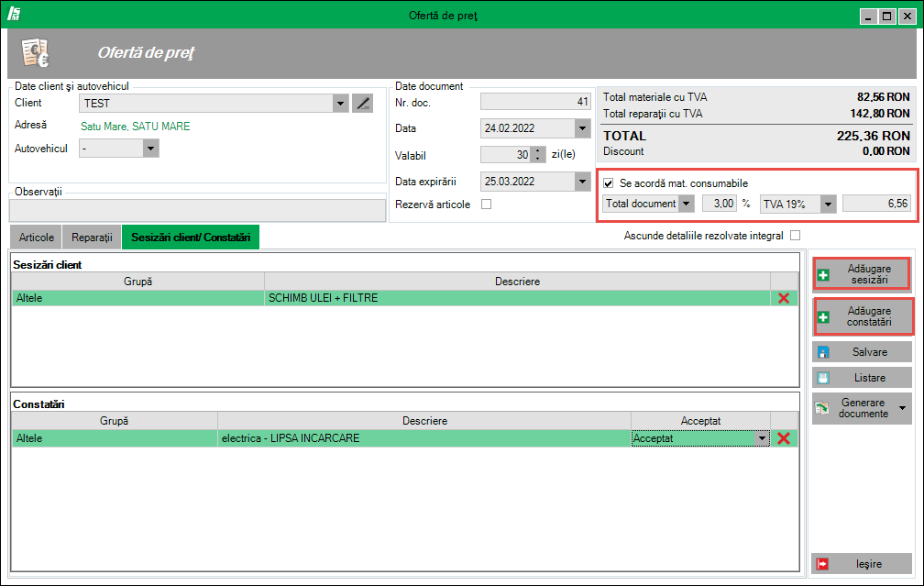Click the Descriere column header in Sesizări client

517,282
